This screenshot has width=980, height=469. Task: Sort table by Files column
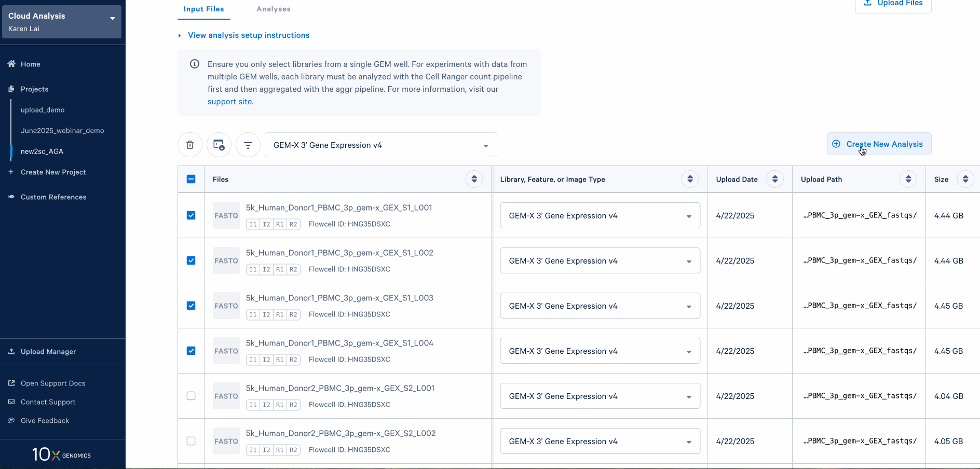coord(474,179)
